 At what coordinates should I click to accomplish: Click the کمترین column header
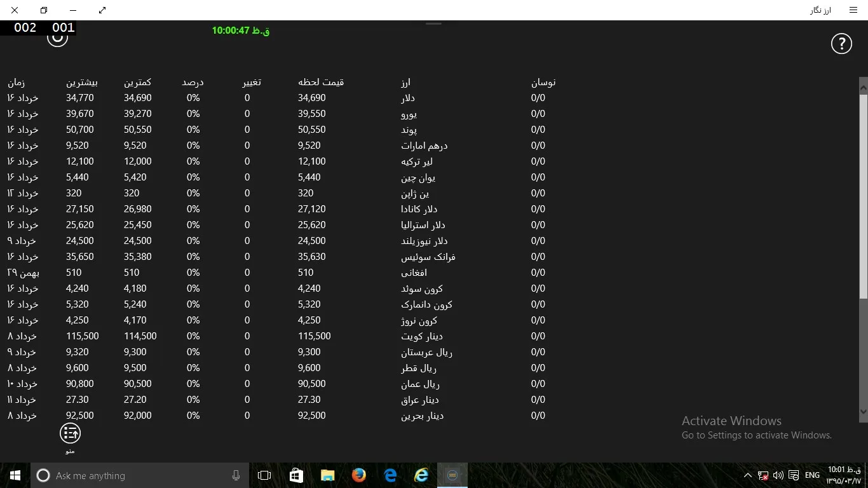click(137, 82)
